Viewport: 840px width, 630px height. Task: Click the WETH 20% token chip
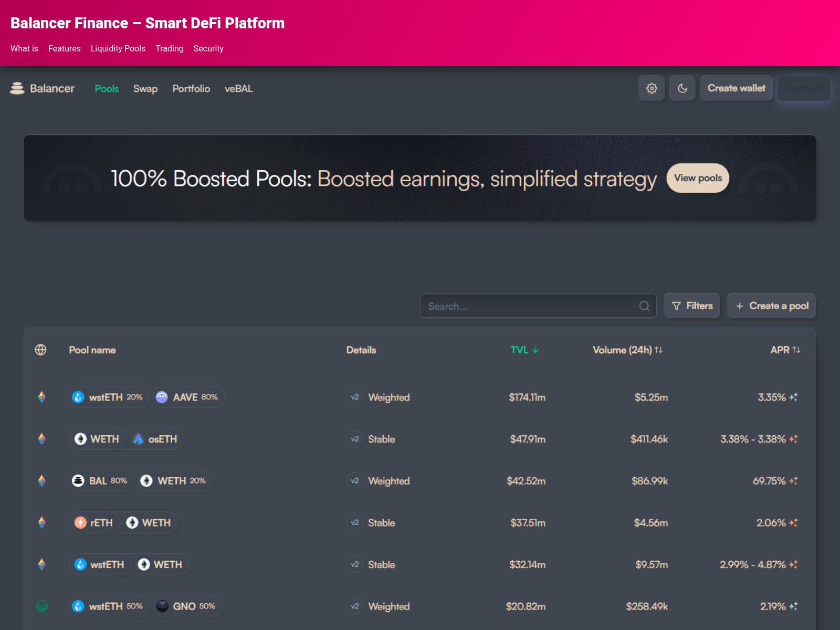pyautogui.click(x=175, y=481)
